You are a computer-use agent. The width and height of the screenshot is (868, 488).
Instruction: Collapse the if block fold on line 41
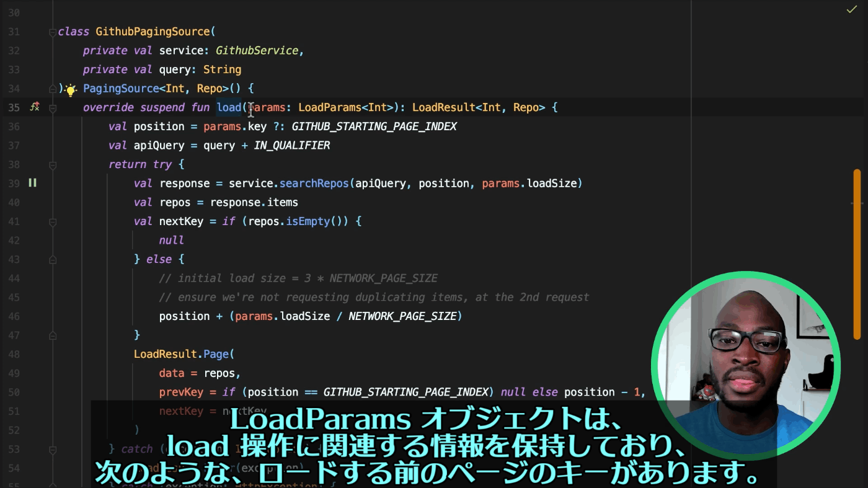click(x=53, y=221)
